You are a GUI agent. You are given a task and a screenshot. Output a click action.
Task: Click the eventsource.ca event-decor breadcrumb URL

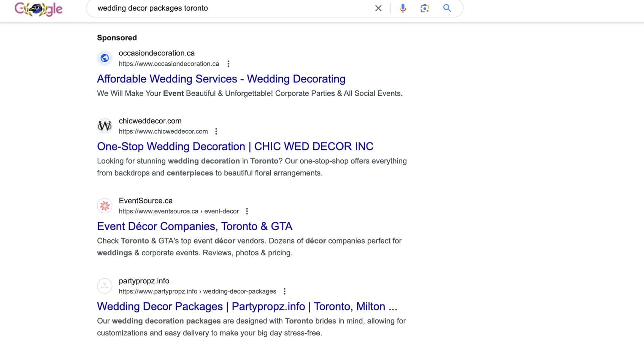(179, 211)
